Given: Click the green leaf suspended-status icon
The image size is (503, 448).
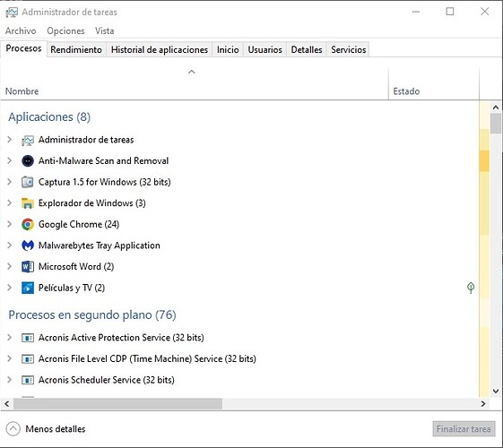Looking at the screenshot, I should coord(471,288).
